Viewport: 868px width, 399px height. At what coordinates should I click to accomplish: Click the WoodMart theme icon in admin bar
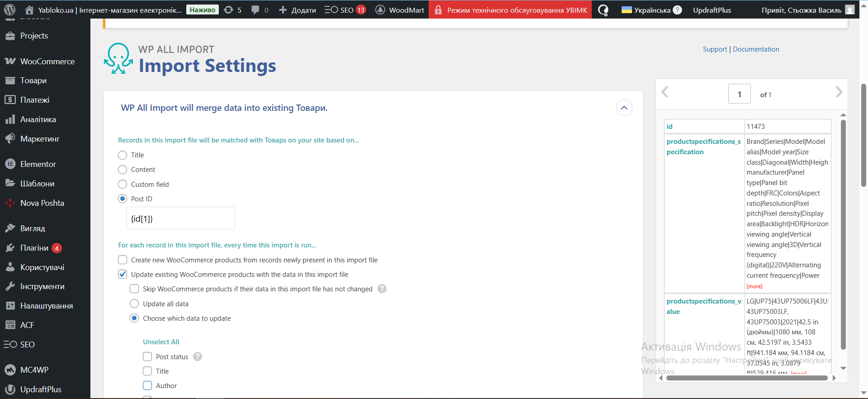coord(380,9)
